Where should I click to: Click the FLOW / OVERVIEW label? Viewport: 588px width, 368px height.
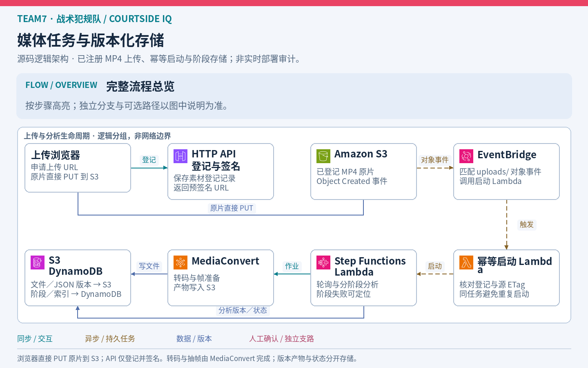point(61,85)
